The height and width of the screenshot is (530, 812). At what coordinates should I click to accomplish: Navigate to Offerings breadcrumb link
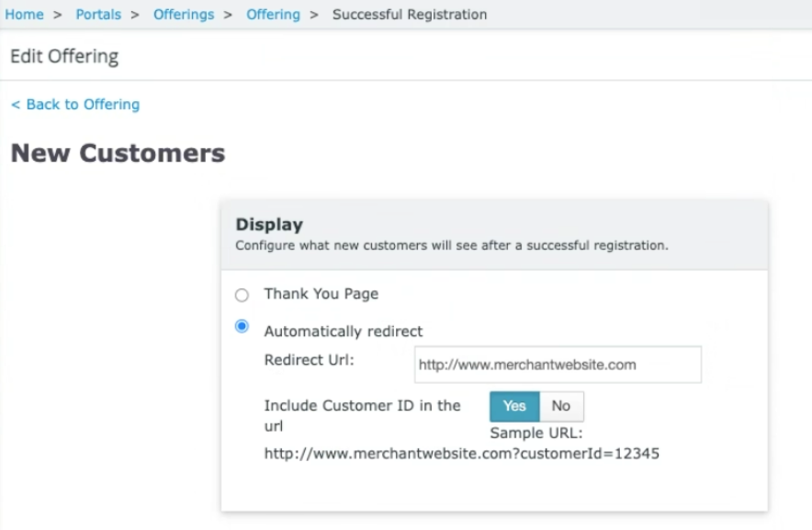click(x=184, y=15)
